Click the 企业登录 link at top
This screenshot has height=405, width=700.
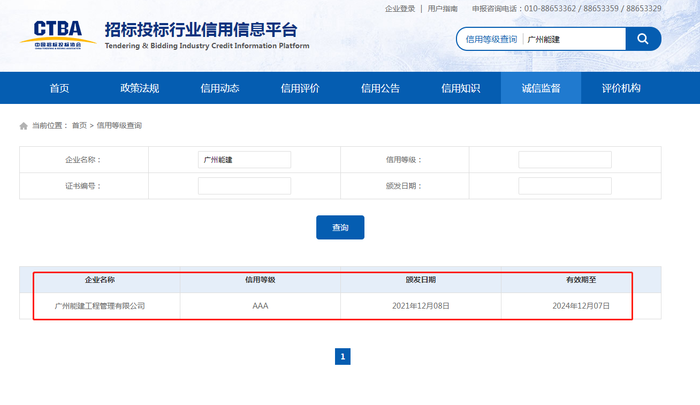coord(400,8)
